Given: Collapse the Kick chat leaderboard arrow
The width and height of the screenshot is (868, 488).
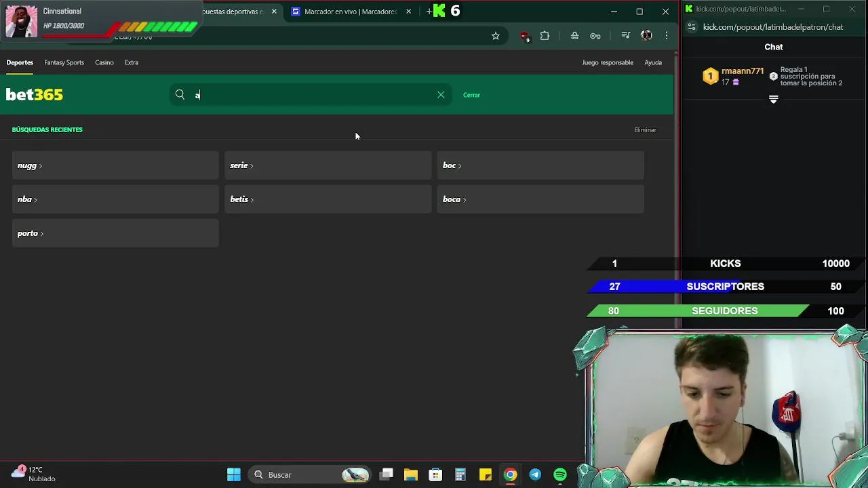Looking at the screenshot, I should [774, 100].
